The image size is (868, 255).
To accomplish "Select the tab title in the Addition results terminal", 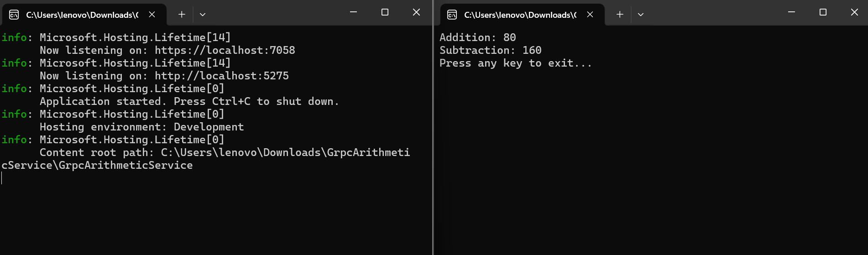I will point(520,15).
